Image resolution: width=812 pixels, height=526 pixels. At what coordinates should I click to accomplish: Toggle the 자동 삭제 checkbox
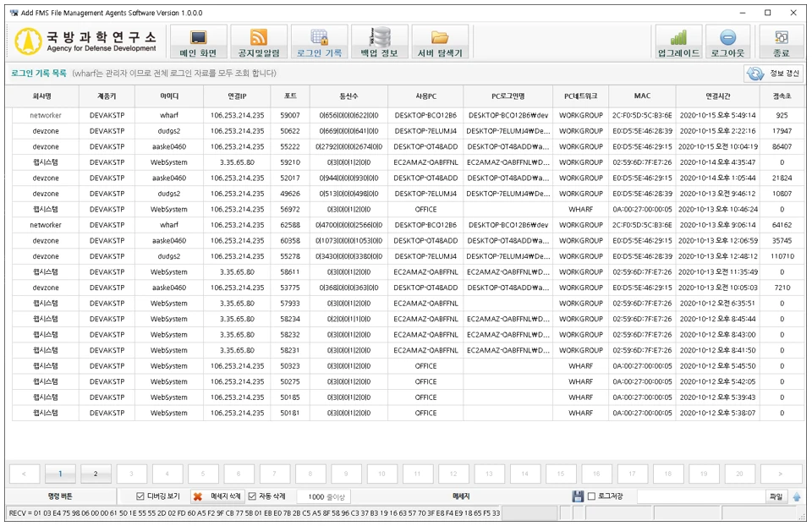click(252, 496)
